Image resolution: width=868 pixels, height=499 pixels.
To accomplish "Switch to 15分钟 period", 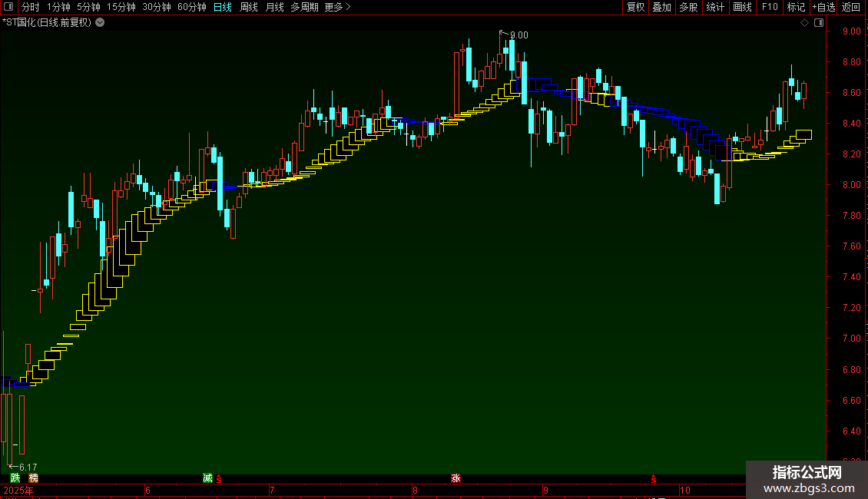I will 121,7.
